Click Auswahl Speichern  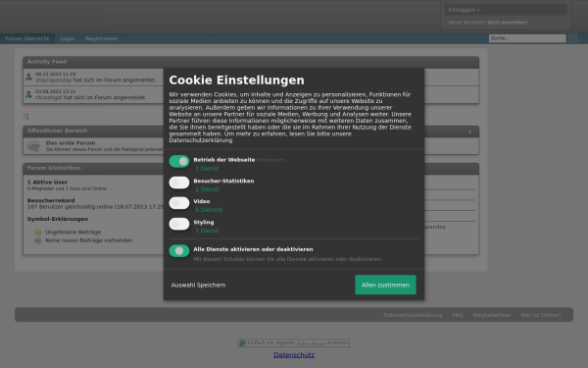pyautogui.click(x=198, y=285)
